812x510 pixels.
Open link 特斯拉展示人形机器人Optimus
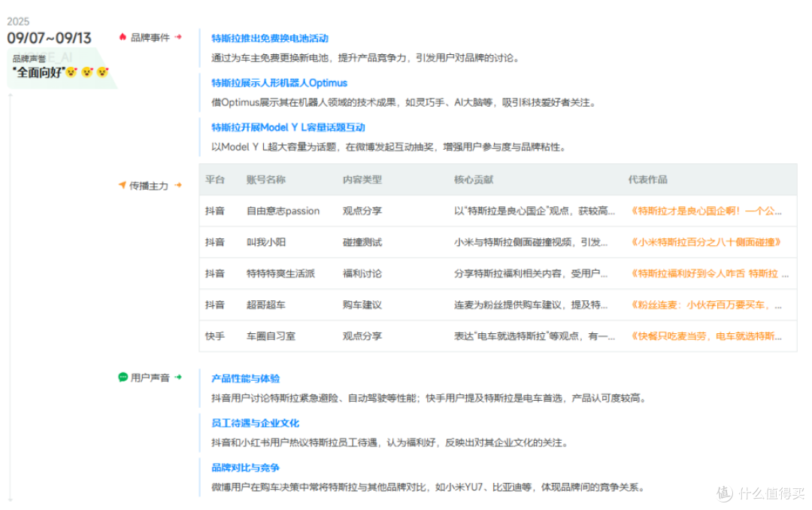coord(279,83)
